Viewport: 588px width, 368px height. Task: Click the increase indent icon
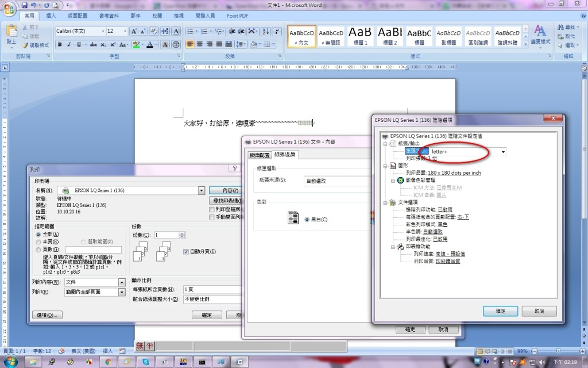[x=241, y=31]
